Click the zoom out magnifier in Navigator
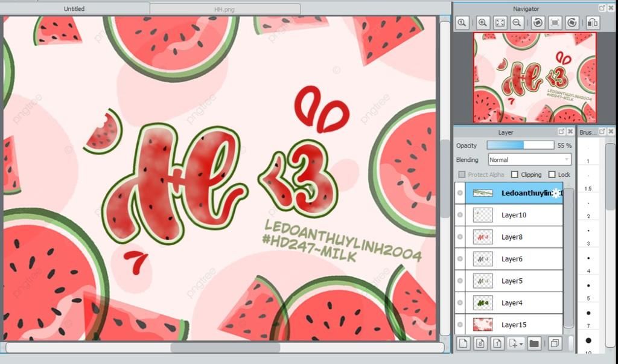 [x=517, y=22]
